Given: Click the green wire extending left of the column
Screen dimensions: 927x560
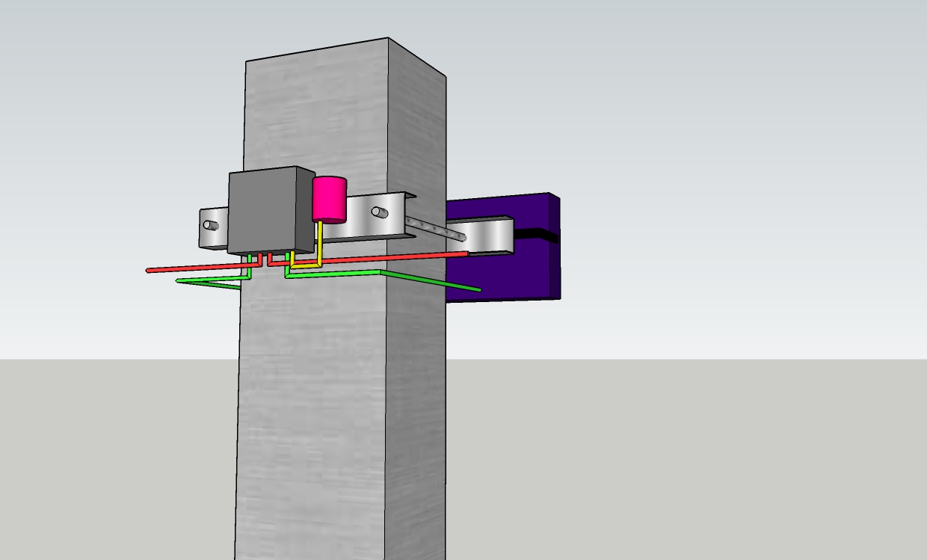Looking at the screenshot, I should click(x=213, y=279).
